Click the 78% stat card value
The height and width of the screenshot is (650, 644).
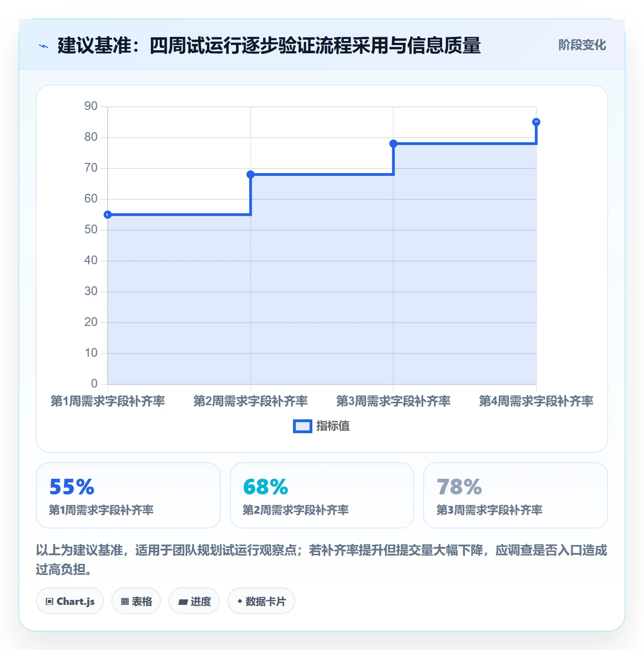459,487
